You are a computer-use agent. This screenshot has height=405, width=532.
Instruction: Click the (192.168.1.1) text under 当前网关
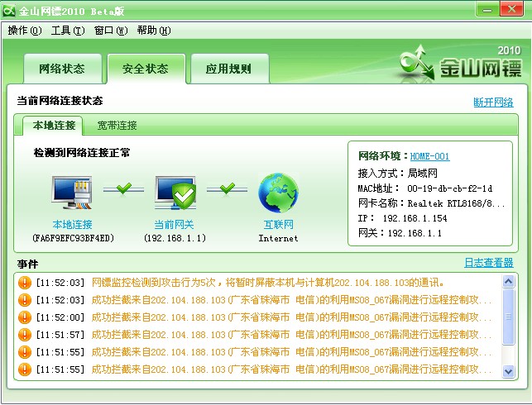(175, 238)
